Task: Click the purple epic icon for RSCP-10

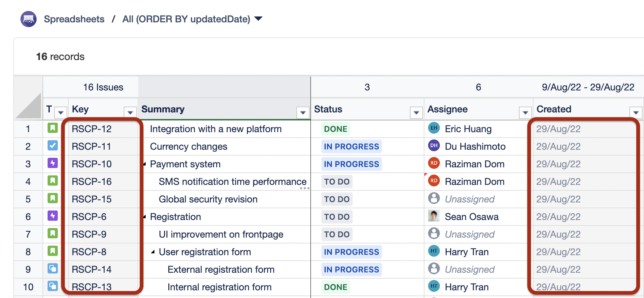Action: [x=53, y=163]
